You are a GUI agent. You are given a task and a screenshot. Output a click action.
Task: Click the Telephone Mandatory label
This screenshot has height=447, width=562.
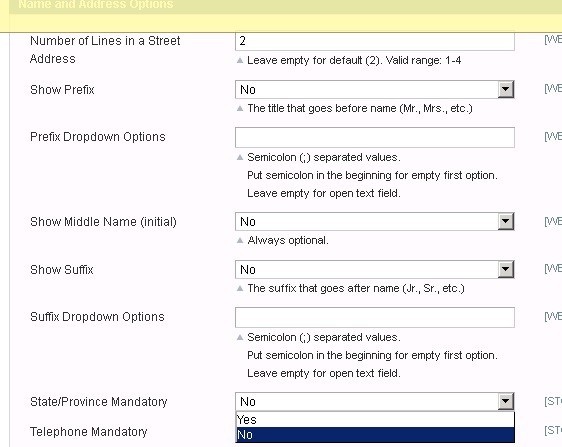89,432
